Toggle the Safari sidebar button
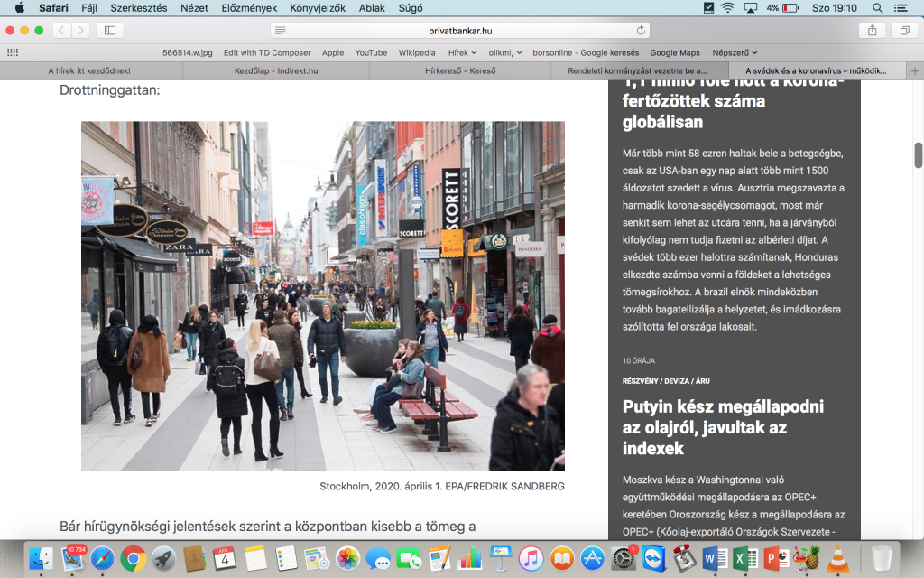The height and width of the screenshot is (578, 924). point(110,30)
